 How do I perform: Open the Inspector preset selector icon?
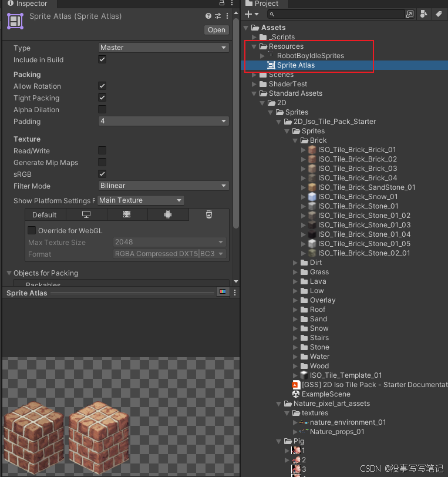pyautogui.click(x=218, y=16)
